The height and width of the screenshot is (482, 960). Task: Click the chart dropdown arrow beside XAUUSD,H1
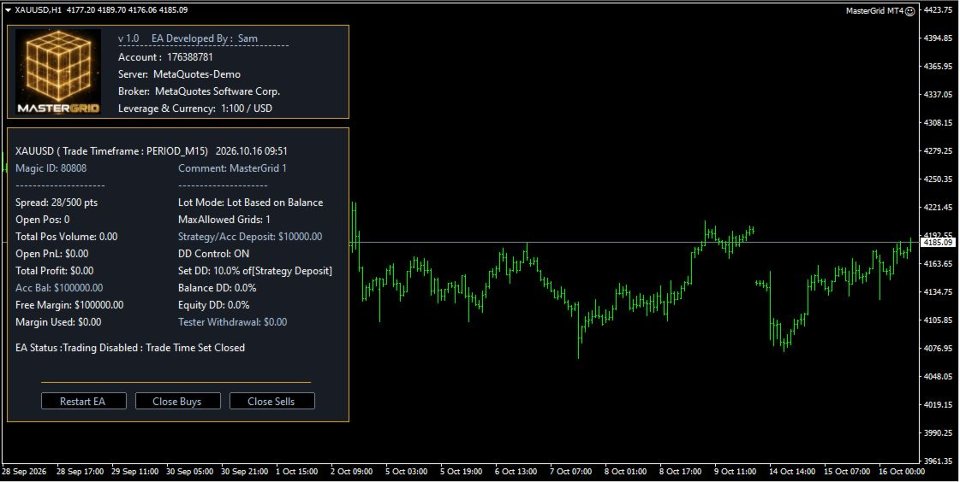[8, 10]
